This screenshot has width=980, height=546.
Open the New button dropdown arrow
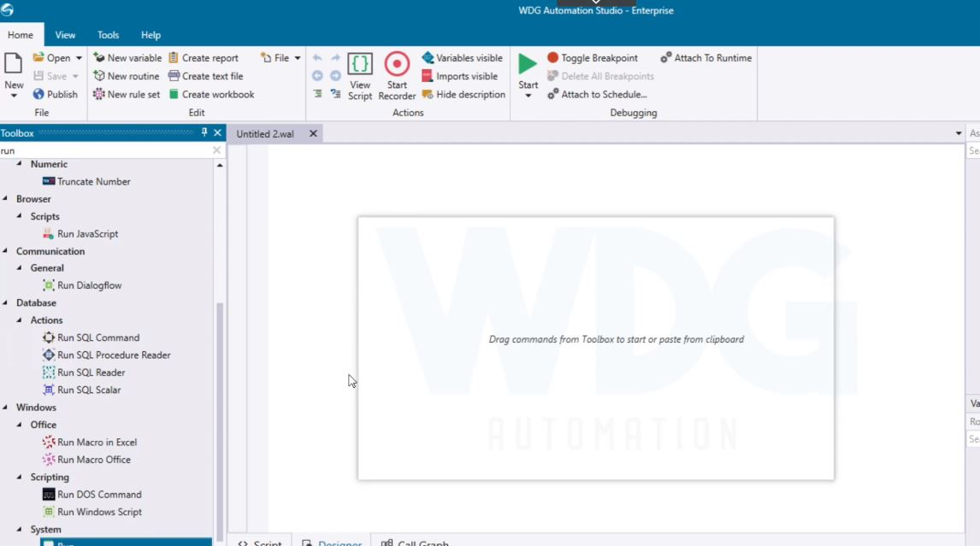click(14, 96)
